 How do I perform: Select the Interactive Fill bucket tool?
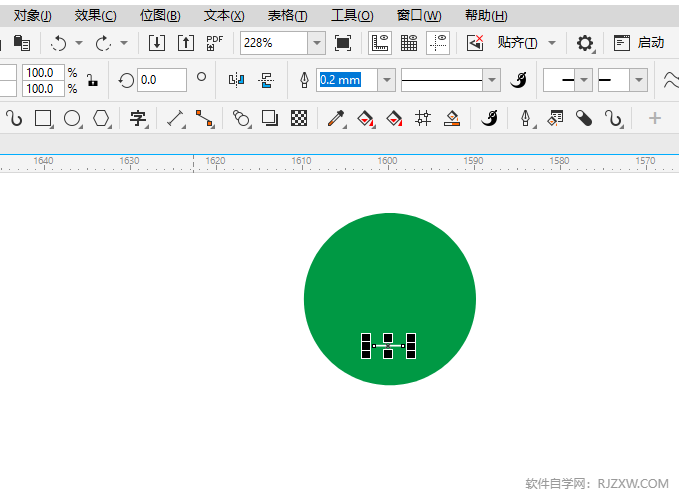point(365,118)
